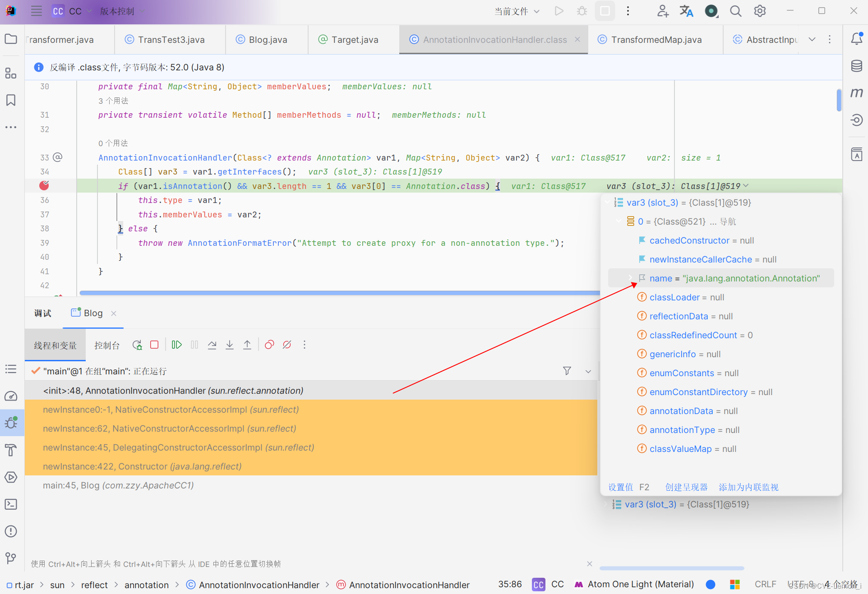868x594 pixels.
Task: Click the navigate link next to Class@521
Action: (728, 221)
